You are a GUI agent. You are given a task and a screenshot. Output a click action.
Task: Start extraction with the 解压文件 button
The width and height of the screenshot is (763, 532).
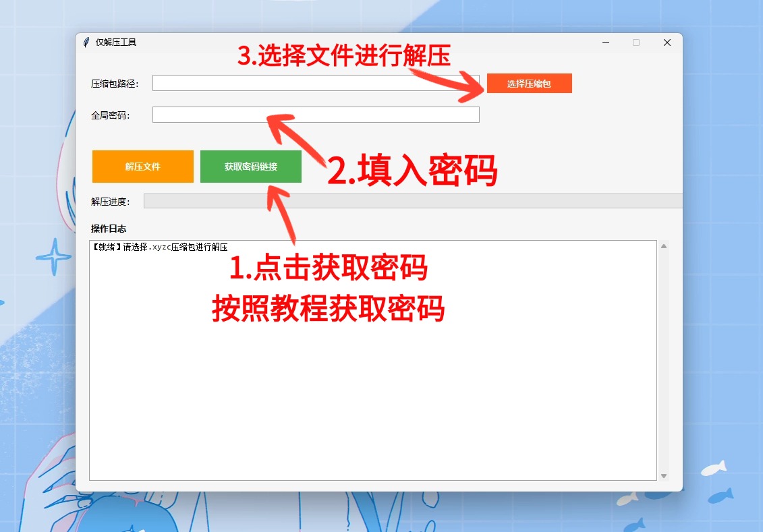142,167
